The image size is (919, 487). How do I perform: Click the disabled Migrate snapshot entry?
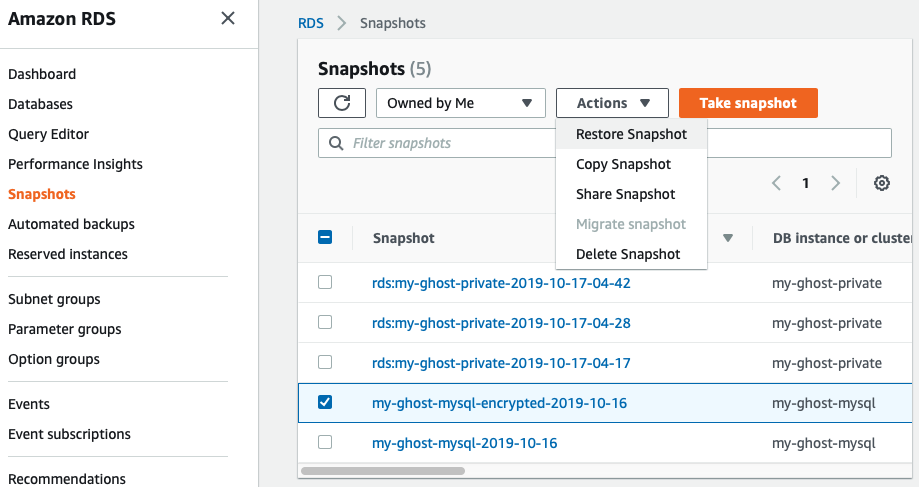631,224
